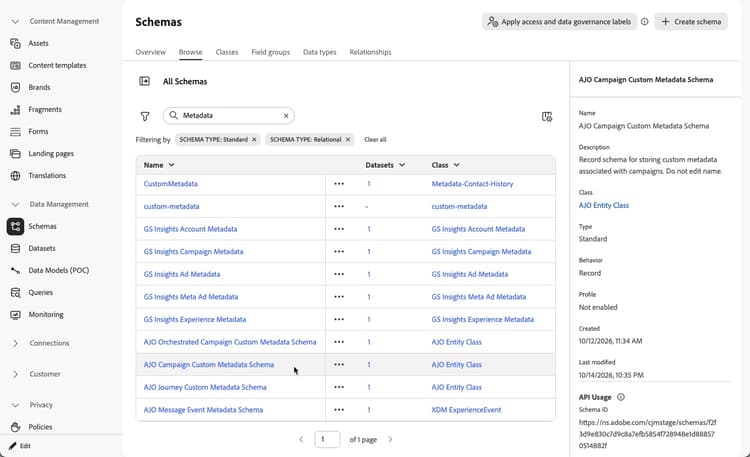Open the filter funnel icon

pos(145,116)
